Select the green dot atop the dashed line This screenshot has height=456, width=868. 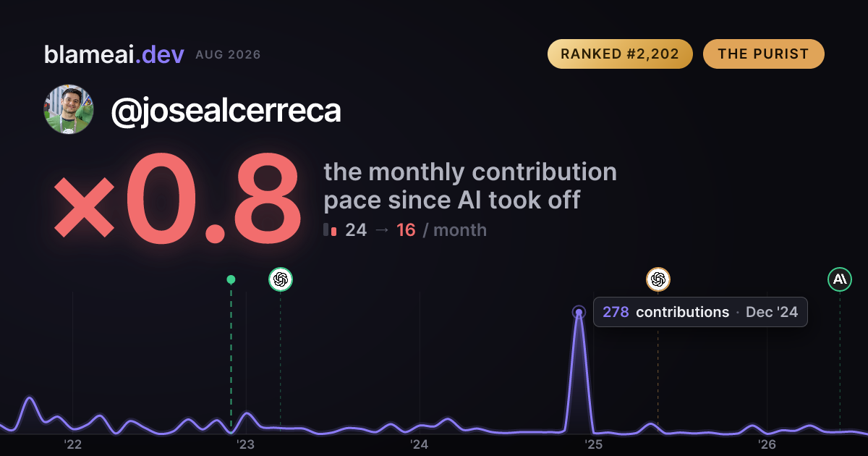tap(231, 279)
